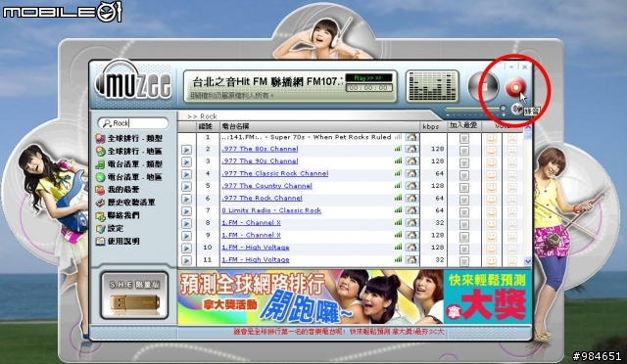This screenshot has width=627, height=364.
Task: Start recording with the red record button
Action: 516,87
